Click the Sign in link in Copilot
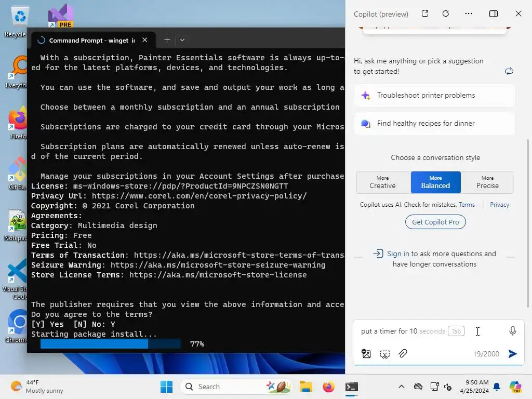Viewport: 532px width, 399px height. tap(397, 254)
